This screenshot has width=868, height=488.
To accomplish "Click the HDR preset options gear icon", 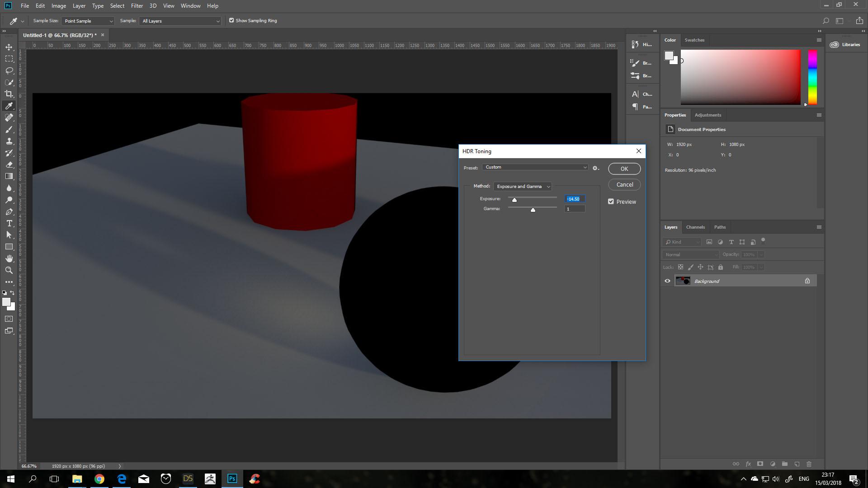I will pos(595,168).
